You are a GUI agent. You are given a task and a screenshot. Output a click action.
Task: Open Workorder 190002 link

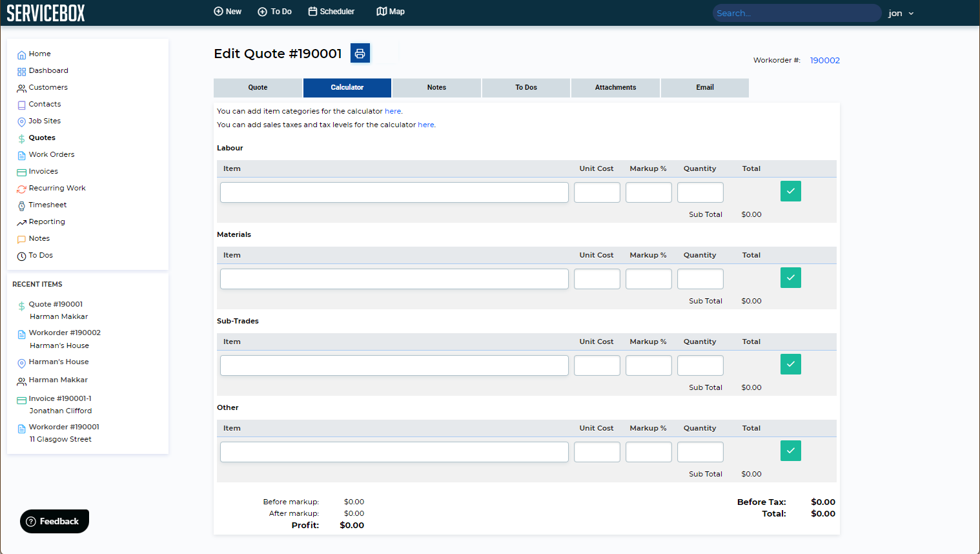click(x=825, y=60)
